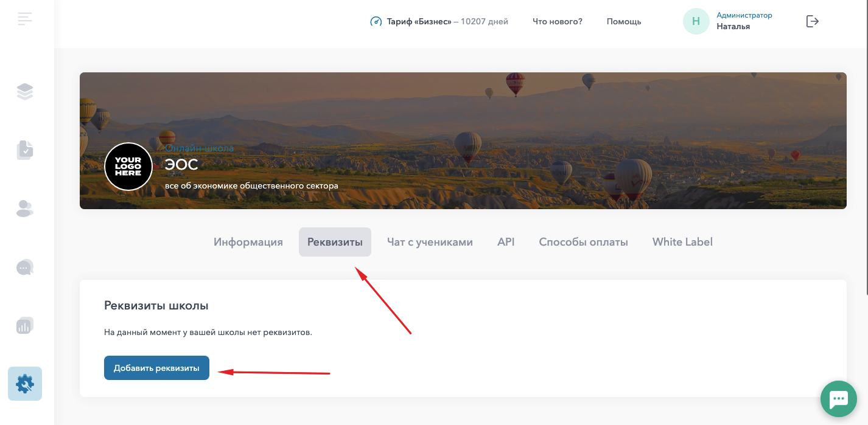868x425 pixels.
Task: Click the logout icon in the header
Action: point(812,21)
